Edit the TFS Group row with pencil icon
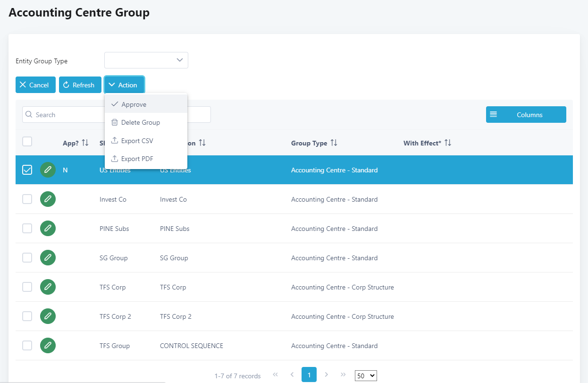The image size is (588, 383). tap(48, 346)
